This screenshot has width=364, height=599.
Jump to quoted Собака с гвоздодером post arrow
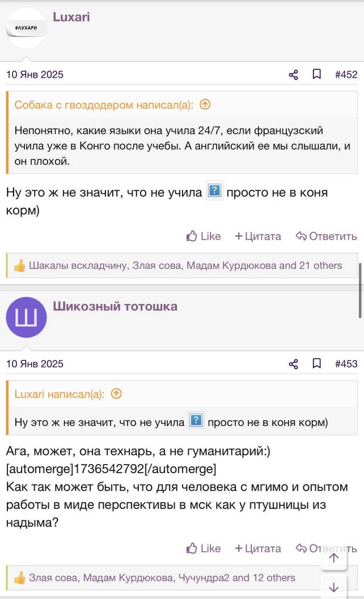click(x=205, y=104)
